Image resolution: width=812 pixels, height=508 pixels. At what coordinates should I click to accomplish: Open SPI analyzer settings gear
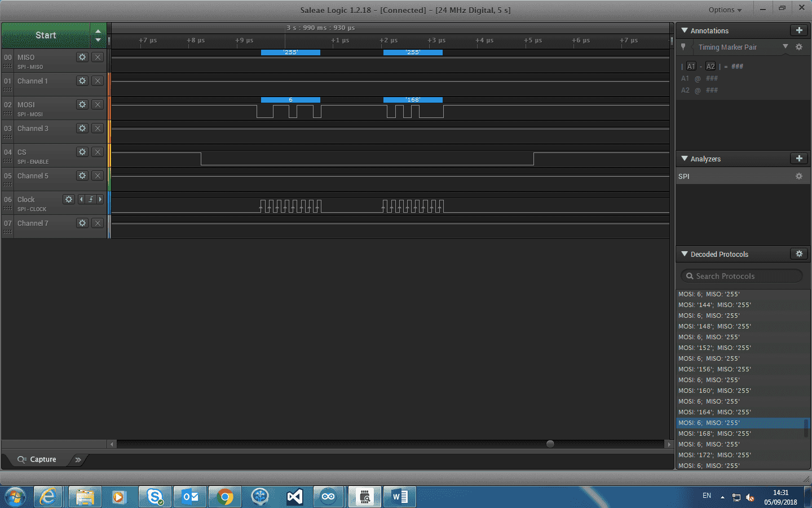798,176
